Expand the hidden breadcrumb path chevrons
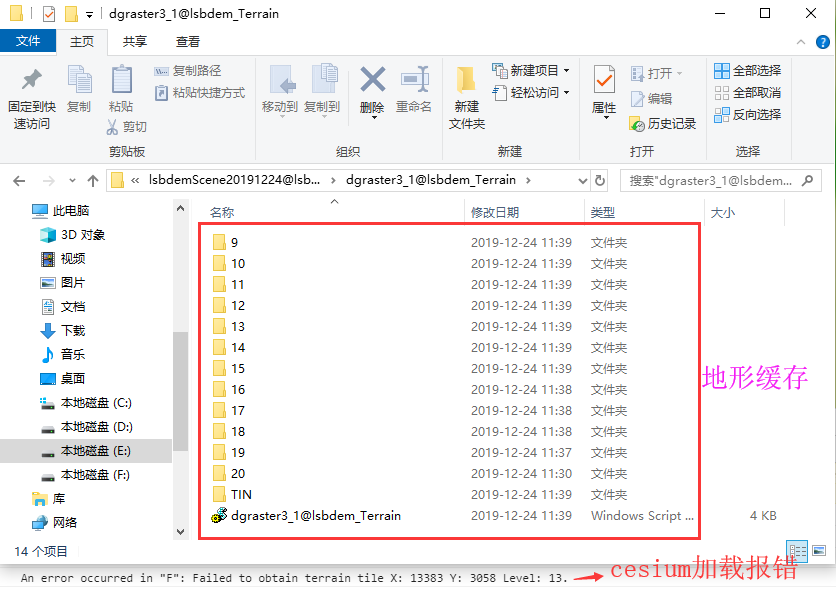This screenshot has width=836, height=589. coord(135,181)
